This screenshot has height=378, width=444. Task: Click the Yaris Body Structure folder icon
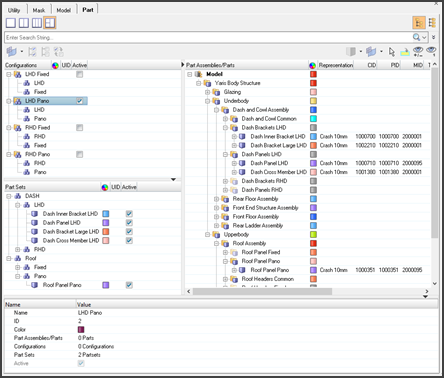pos(207,83)
